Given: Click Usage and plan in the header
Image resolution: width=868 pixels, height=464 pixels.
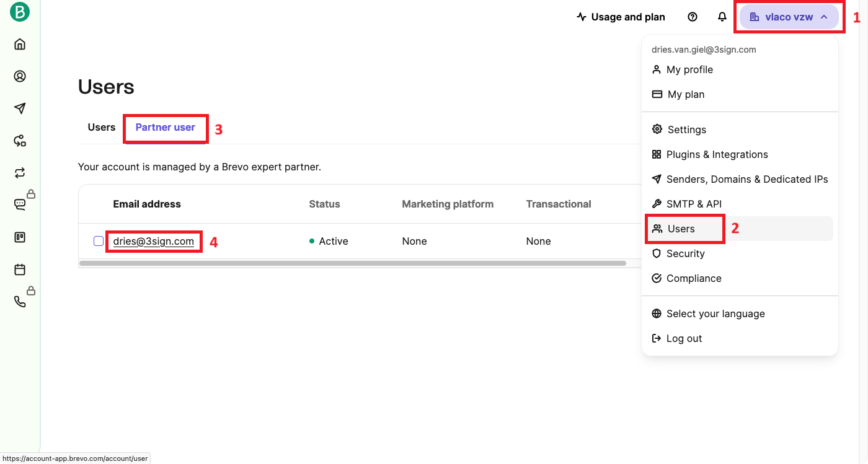Looking at the screenshot, I should point(621,17).
